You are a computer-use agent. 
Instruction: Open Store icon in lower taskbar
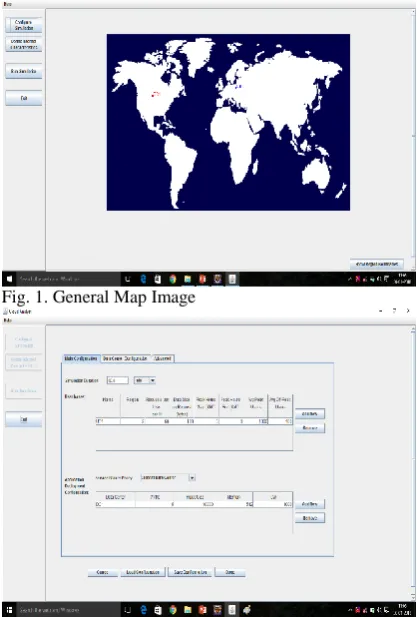[158, 610]
